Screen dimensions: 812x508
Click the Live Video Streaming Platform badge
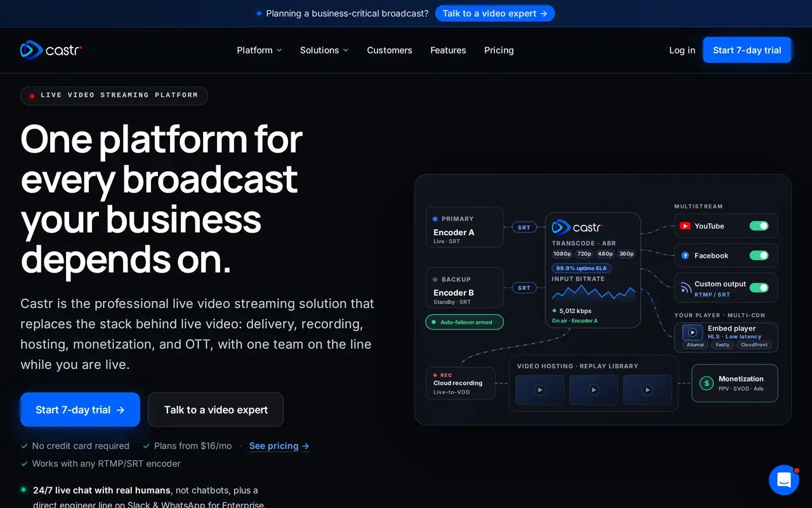[114, 95]
